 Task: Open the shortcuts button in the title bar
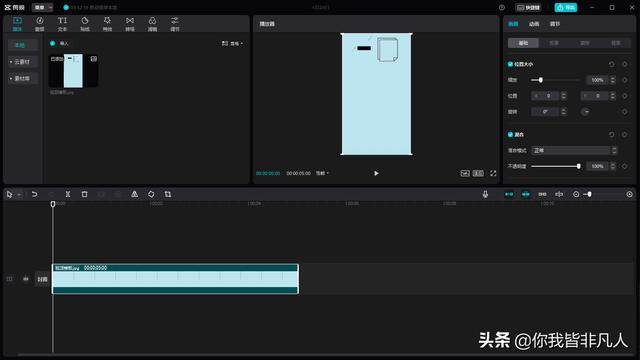coord(528,7)
